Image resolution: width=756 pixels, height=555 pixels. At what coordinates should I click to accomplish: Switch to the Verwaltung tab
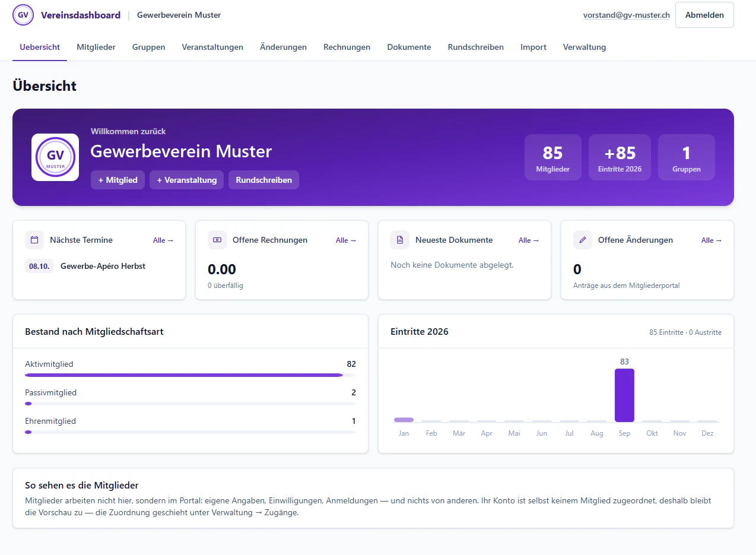(585, 47)
